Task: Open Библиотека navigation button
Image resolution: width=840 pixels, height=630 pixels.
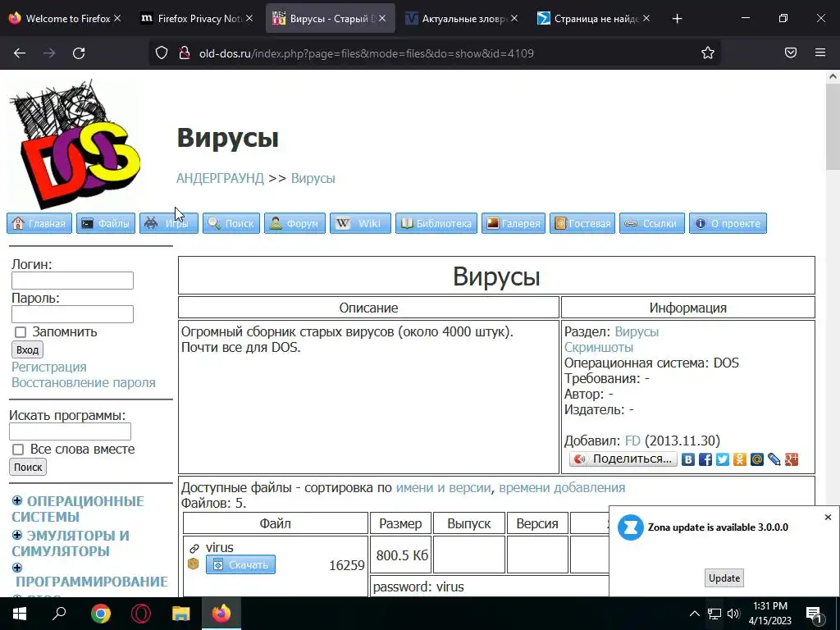Action: coord(436,223)
